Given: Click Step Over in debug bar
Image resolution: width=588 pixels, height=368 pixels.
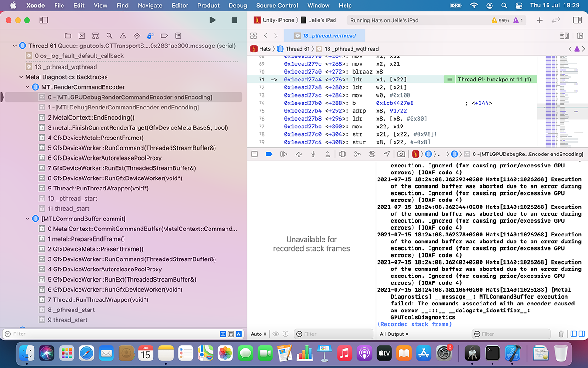Looking at the screenshot, I should (x=299, y=154).
